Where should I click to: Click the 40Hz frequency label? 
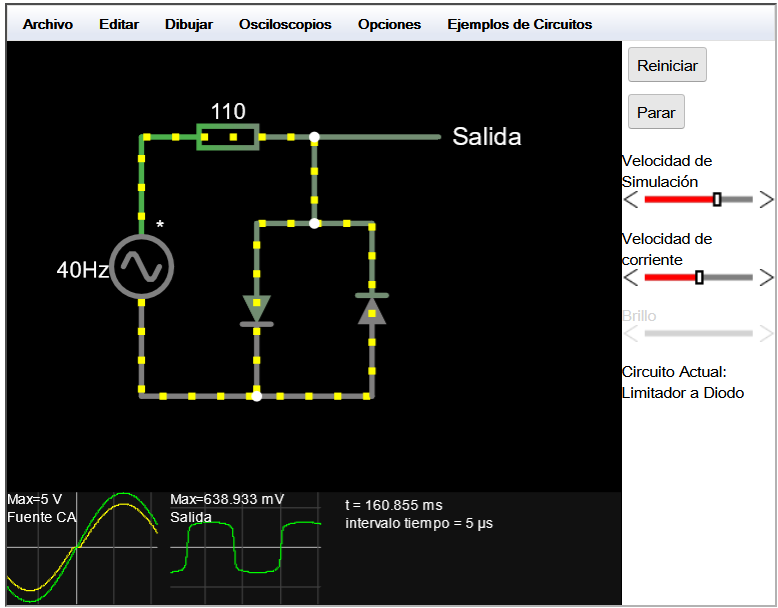[x=83, y=270]
